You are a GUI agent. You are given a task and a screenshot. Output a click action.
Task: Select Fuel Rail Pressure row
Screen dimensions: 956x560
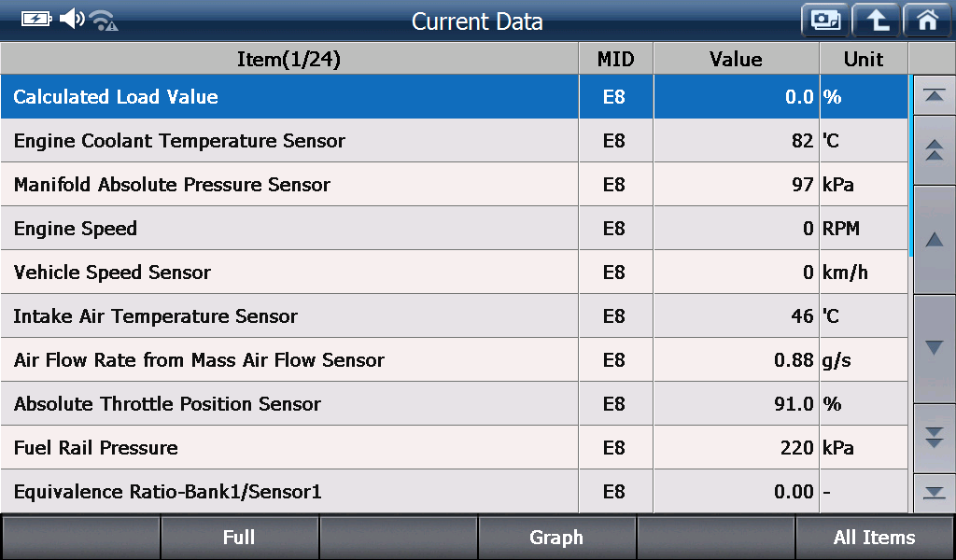455,448
